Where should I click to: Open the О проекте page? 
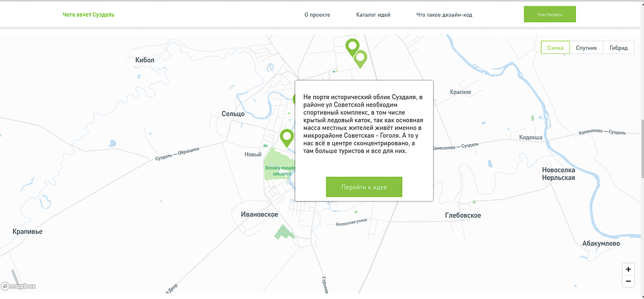point(317,15)
